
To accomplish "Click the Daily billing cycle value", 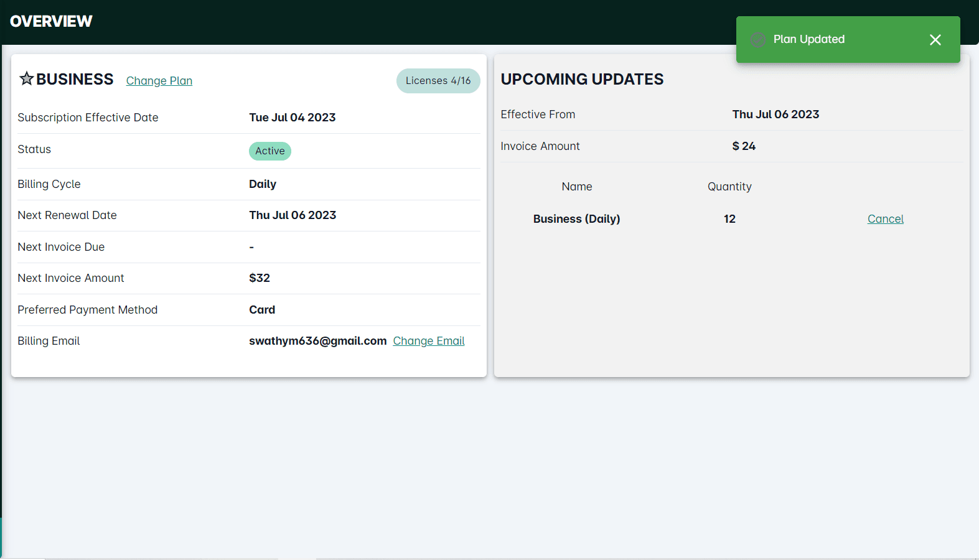I will 263,184.
